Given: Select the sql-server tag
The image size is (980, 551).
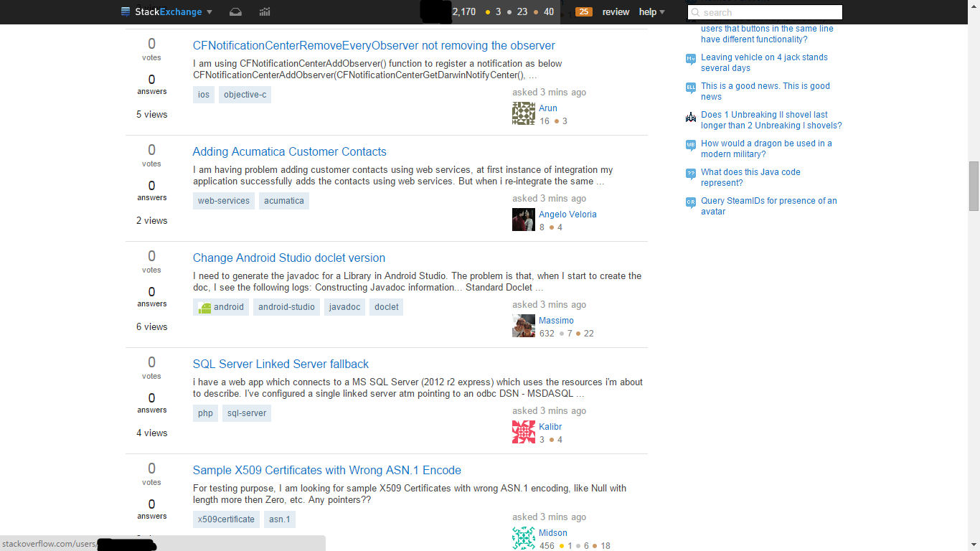Looking at the screenshot, I should (247, 413).
